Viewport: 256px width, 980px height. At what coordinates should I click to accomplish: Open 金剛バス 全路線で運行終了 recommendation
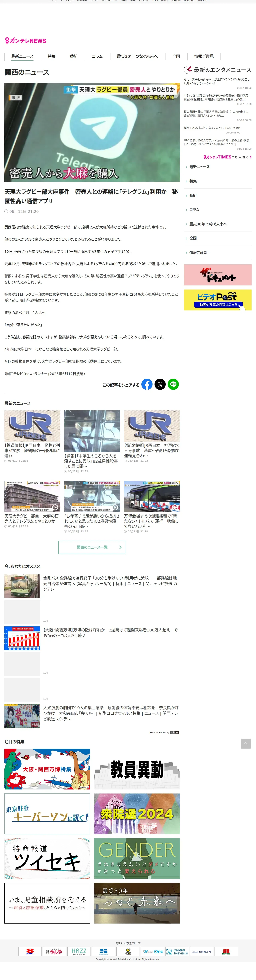pyautogui.click(x=92, y=586)
